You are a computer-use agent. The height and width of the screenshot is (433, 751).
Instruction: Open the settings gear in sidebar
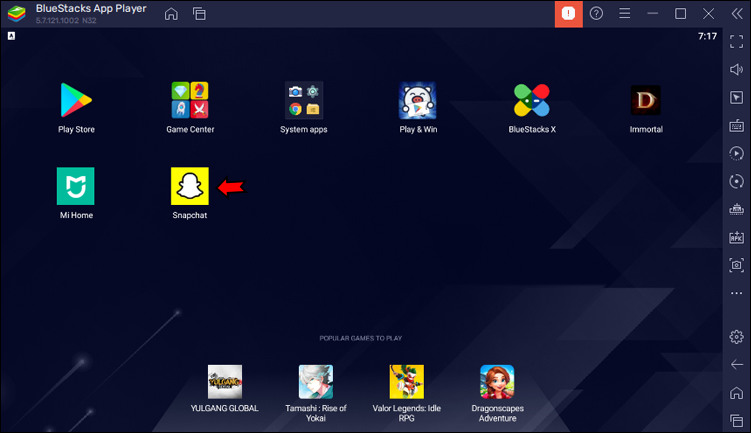737,337
